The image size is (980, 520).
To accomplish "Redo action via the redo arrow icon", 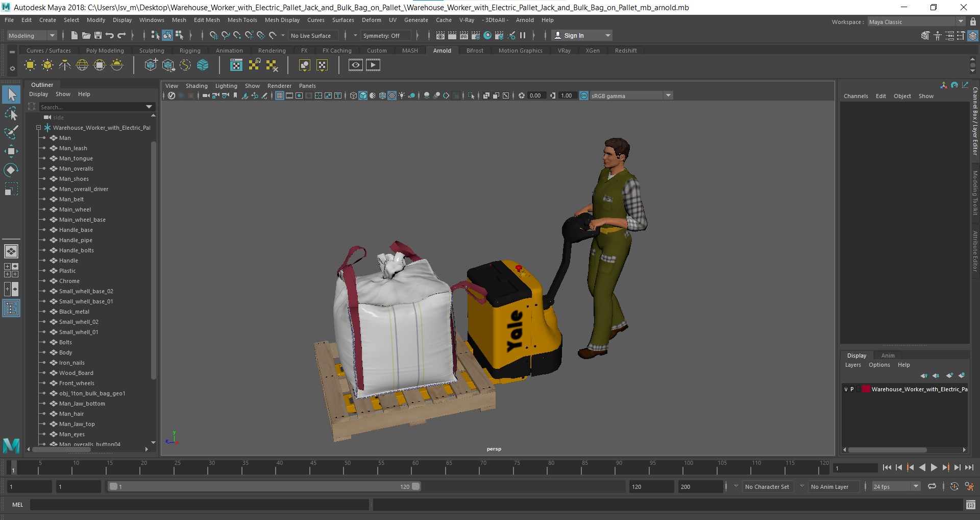I will point(121,35).
